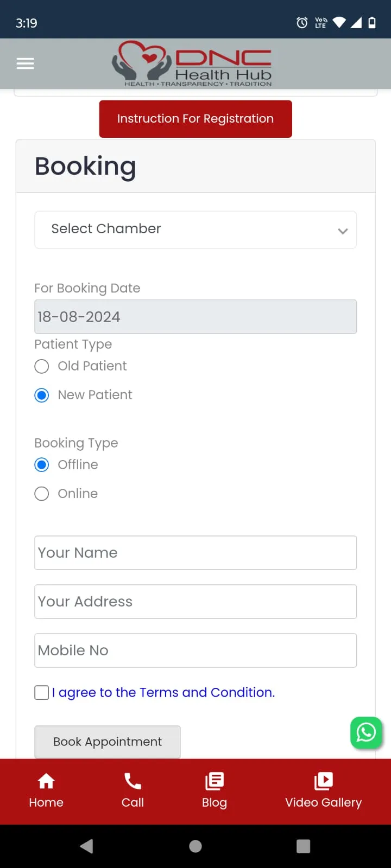Open the hamburger navigation menu
Image resolution: width=391 pixels, height=868 pixels.
coord(26,63)
